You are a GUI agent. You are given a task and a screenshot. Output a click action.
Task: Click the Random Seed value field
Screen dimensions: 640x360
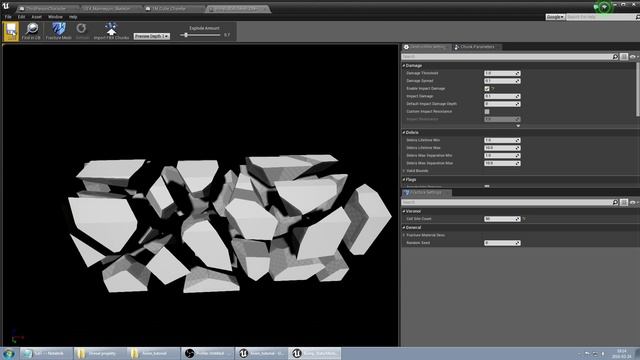point(502,243)
